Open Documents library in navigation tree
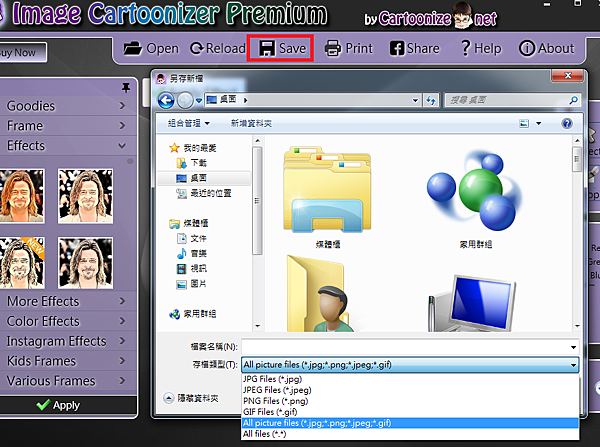Screen dimensions: 600x447 pyautogui.click(x=191, y=238)
